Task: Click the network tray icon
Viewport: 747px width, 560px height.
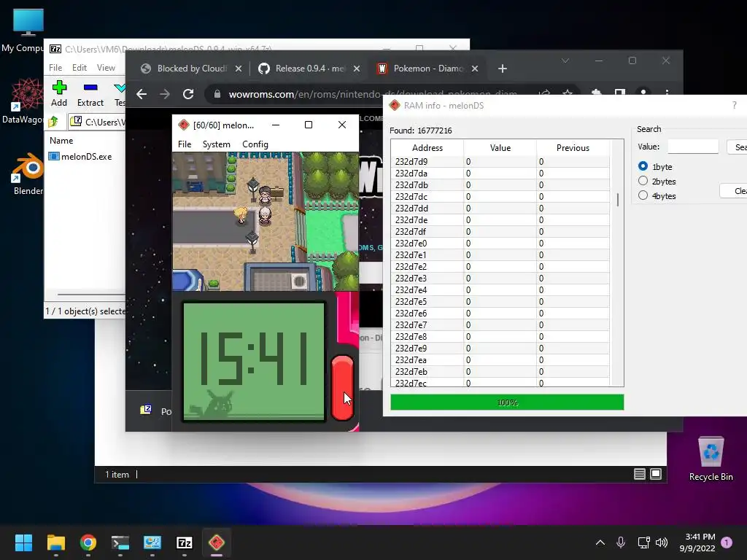Action: [x=643, y=542]
